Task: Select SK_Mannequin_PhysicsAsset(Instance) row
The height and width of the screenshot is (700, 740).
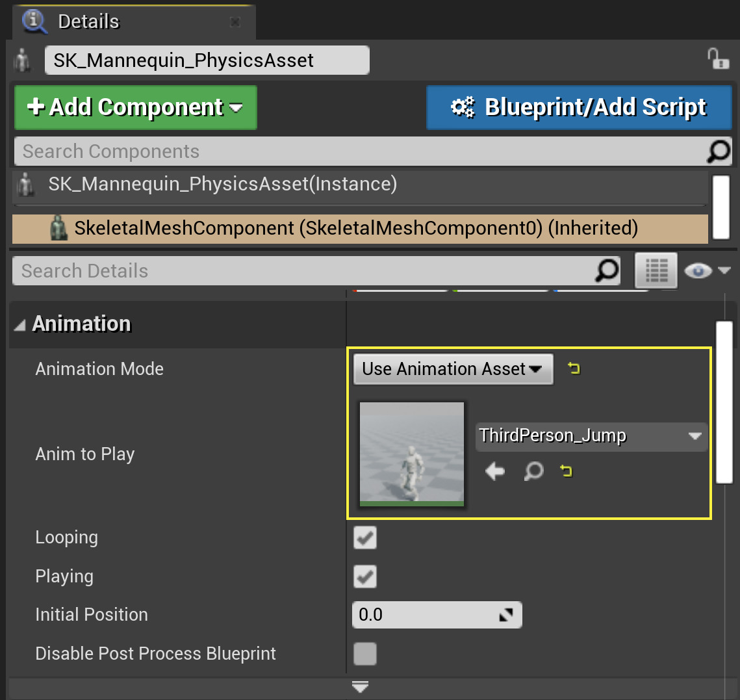Action: point(360,184)
